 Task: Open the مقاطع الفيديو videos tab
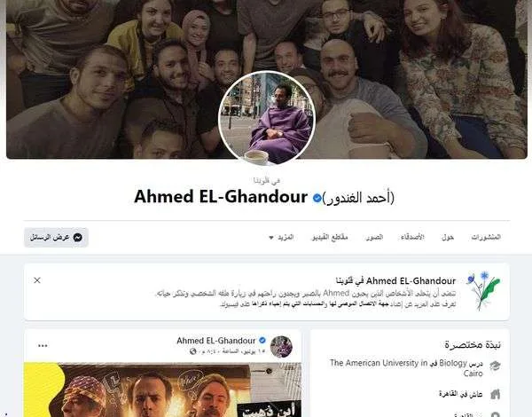tap(330, 237)
